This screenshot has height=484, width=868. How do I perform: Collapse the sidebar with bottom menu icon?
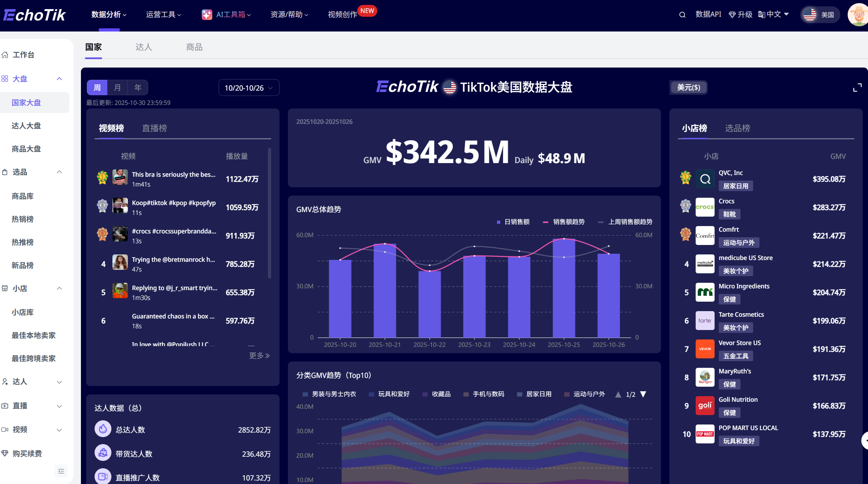[x=61, y=471]
